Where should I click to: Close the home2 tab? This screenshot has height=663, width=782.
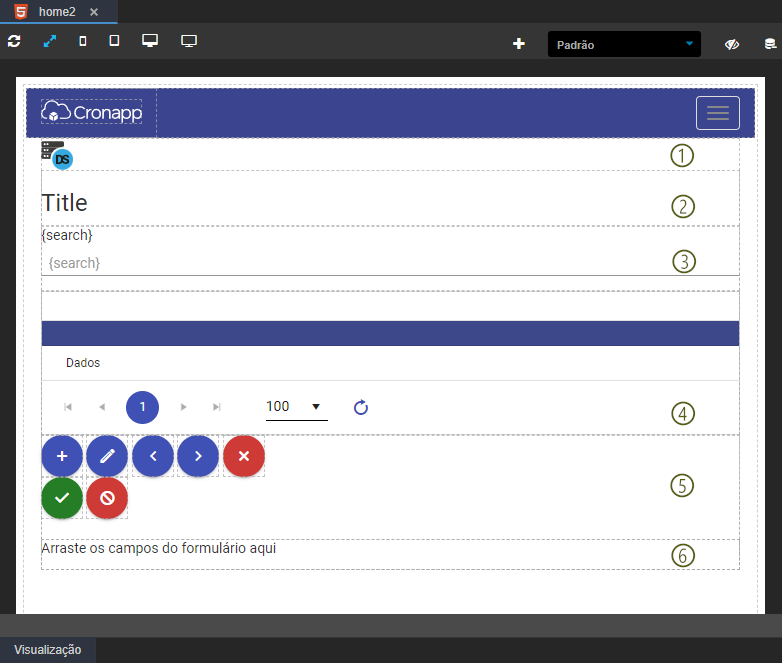click(x=94, y=12)
